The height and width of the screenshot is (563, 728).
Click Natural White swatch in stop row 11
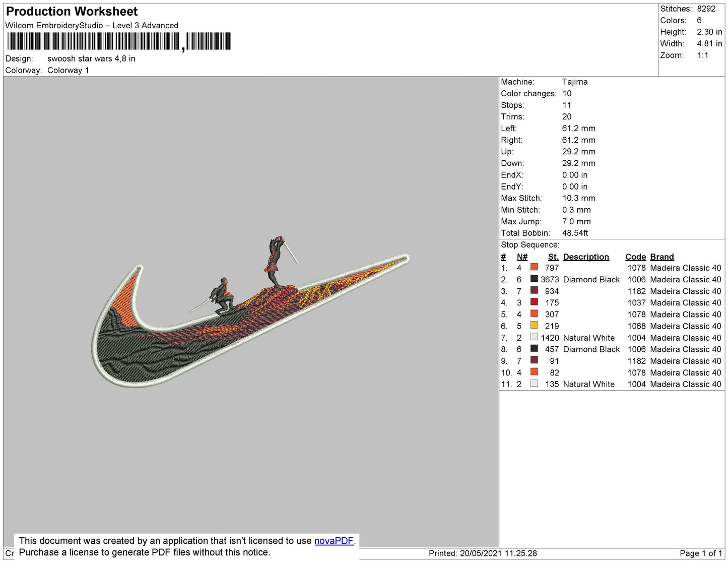tap(534, 384)
